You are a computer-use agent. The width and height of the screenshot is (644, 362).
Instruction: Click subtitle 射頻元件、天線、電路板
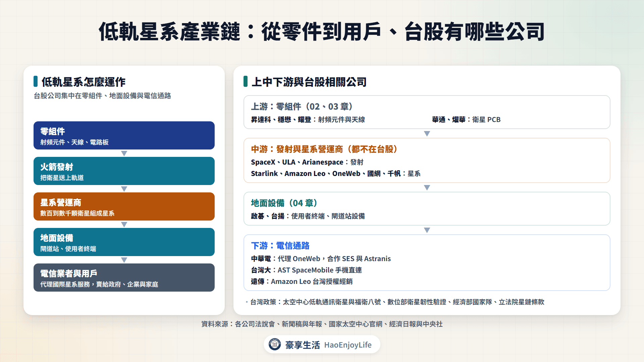74,142
